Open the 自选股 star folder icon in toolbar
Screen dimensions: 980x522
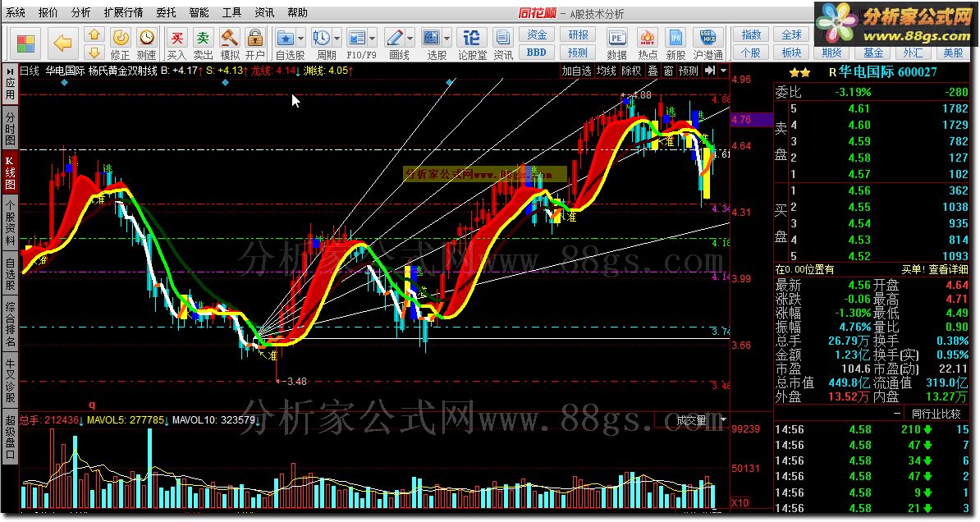pyautogui.click(x=286, y=38)
